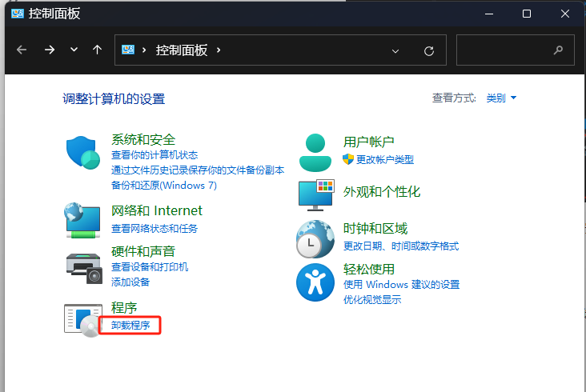Open the 时钟和区域 category

[x=375, y=229]
